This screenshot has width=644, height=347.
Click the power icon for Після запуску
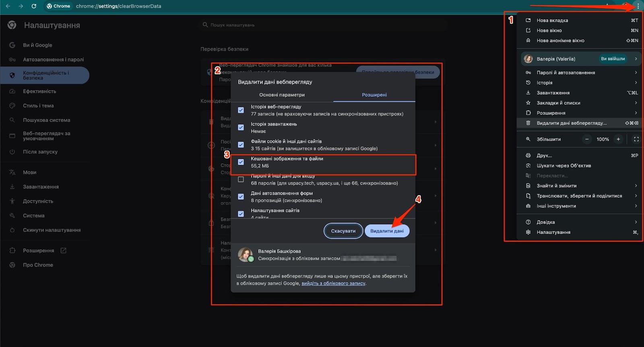click(x=12, y=152)
